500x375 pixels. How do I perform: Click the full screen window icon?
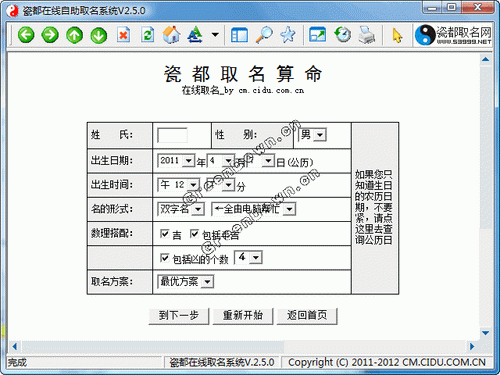(317, 35)
